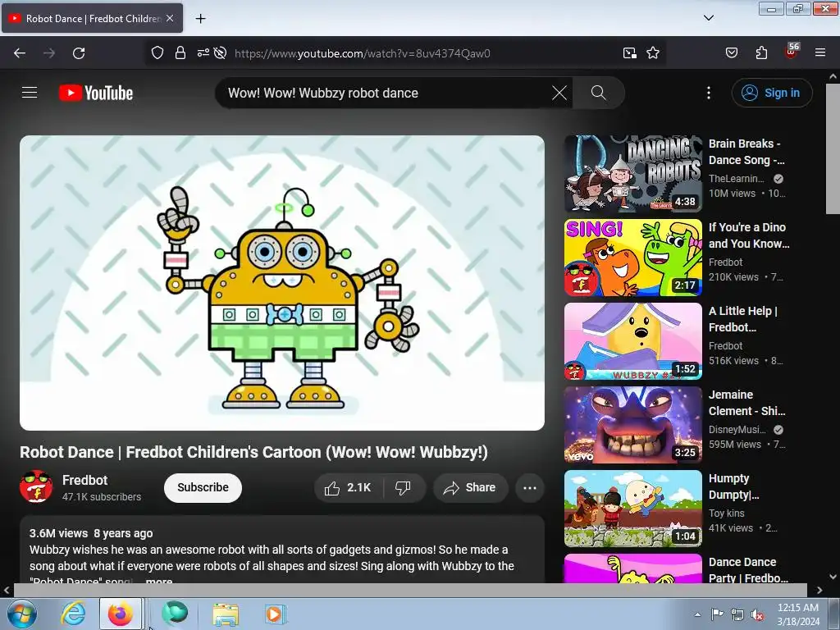The height and width of the screenshot is (630, 840).
Task: Open the taskbar clock and date
Action: click(x=798, y=614)
